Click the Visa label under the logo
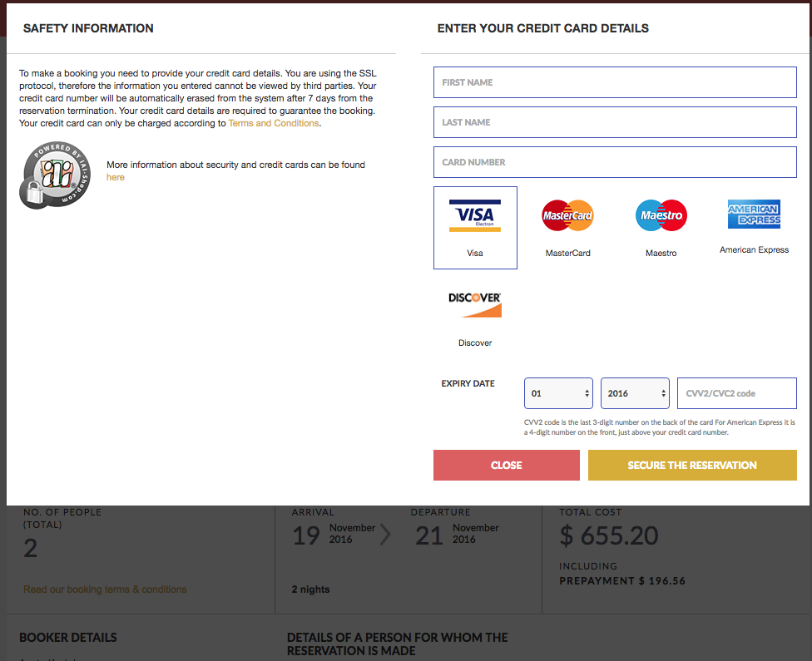Viewport: 812px width, 661px height. click(x=475, y=253)
